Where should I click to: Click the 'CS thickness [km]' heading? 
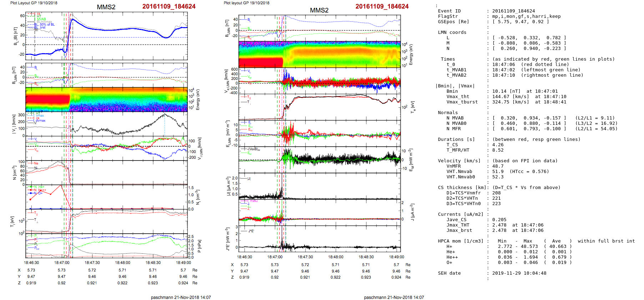click(462, 188)
